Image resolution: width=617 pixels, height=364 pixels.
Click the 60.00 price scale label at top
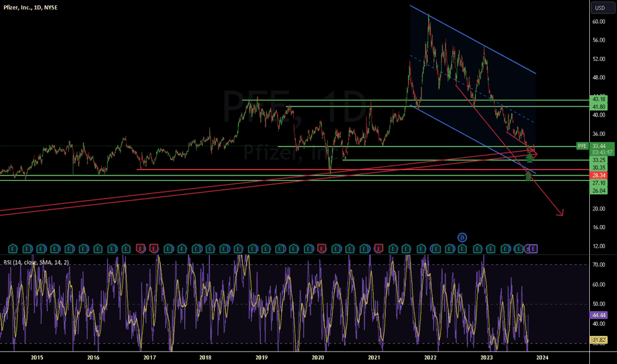pos(599,22)
